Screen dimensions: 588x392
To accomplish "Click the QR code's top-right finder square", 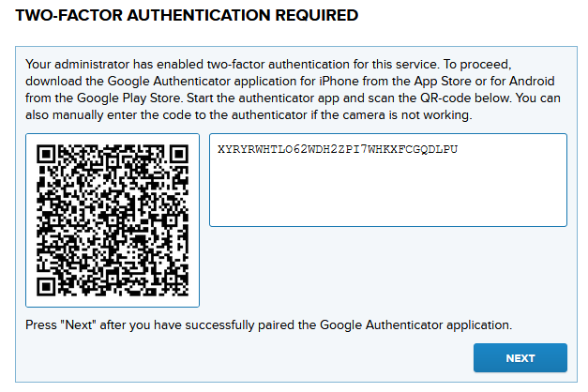I will tap(179, 154).
